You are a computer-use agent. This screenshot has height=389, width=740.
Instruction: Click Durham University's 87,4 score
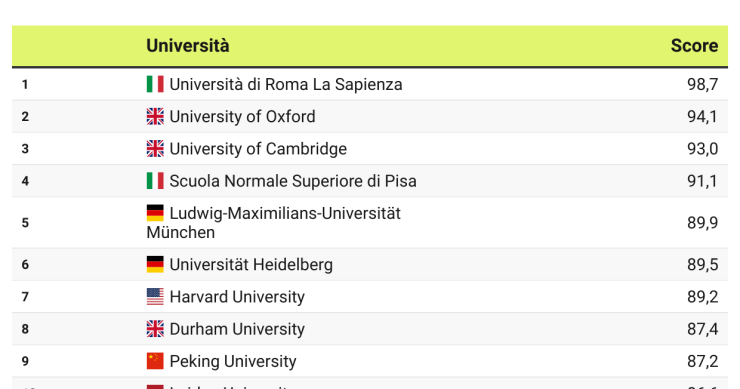(702, 329)
